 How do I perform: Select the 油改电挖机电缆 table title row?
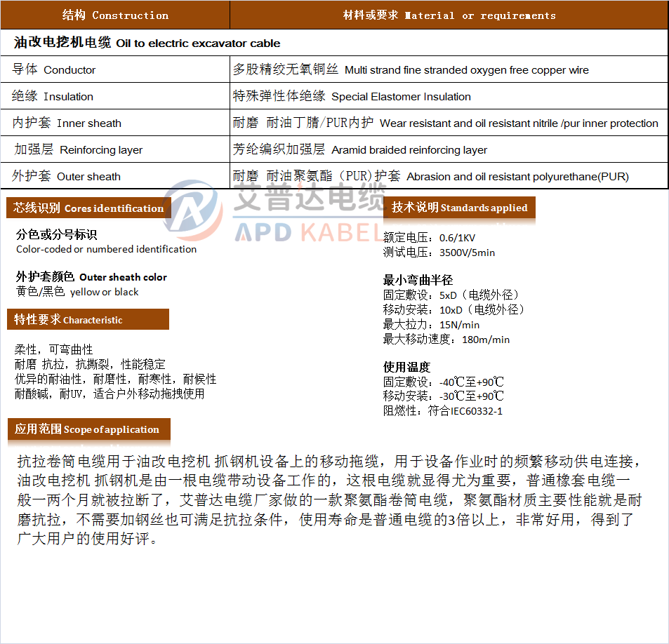pyautogui.click(x=147, y=43)
